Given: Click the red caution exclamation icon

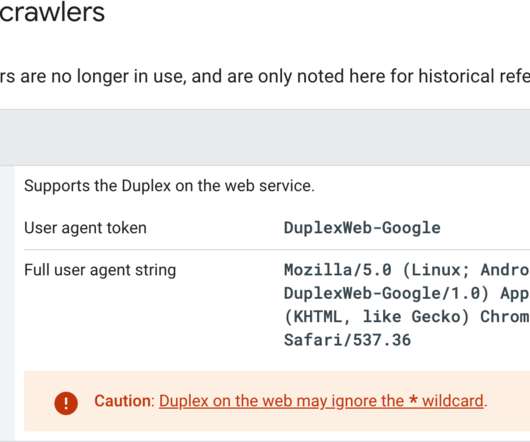Looking at the screenshot, I should point(66,403).
